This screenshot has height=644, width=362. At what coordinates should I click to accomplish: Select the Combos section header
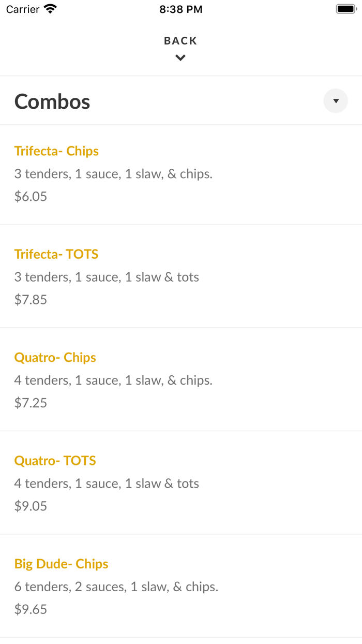(x=52, y=101)
